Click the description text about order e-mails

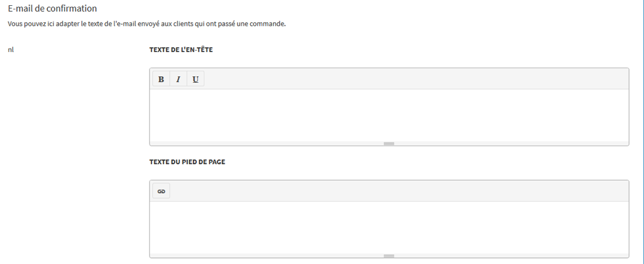146,25
